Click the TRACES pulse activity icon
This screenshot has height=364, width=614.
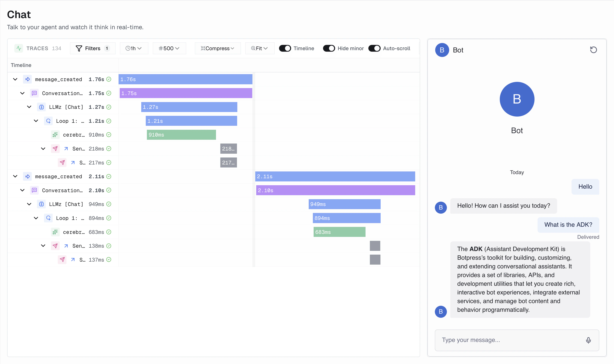pos(19,48)
